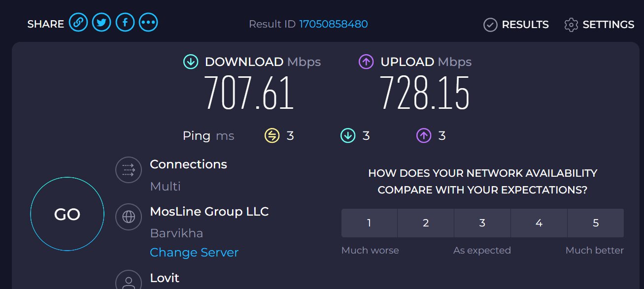
Task: Select rating 4 in the survey
Action: pos(539,223)
